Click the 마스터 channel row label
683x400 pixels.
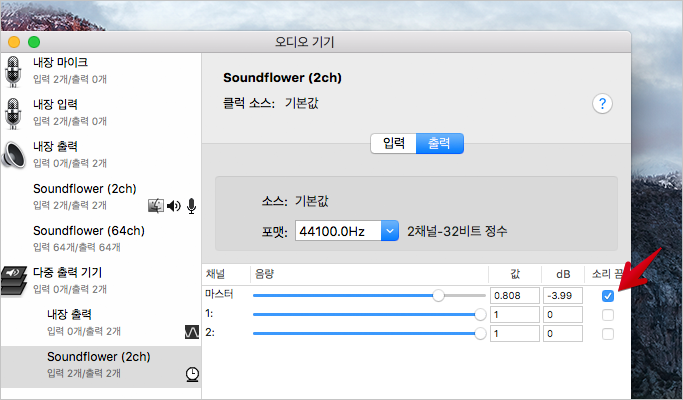[x=219, y=294]
